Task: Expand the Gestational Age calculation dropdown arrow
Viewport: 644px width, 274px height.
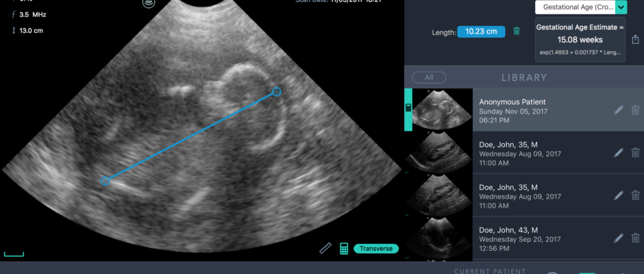Action: pos(621,8)
